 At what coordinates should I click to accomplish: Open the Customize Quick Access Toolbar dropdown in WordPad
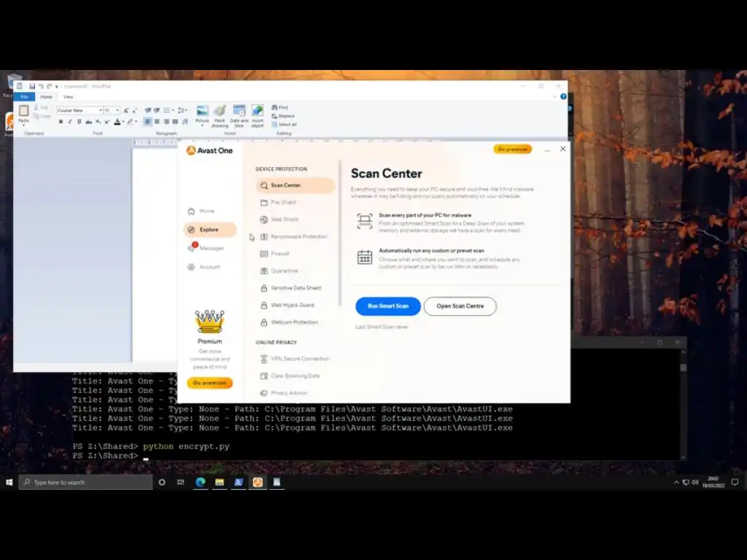click(57, 87)
